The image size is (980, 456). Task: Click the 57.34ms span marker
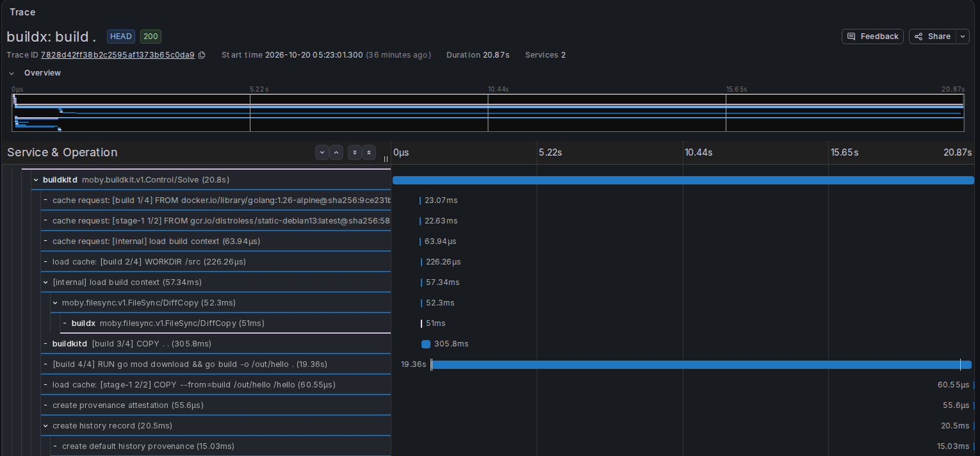[421, 282]
